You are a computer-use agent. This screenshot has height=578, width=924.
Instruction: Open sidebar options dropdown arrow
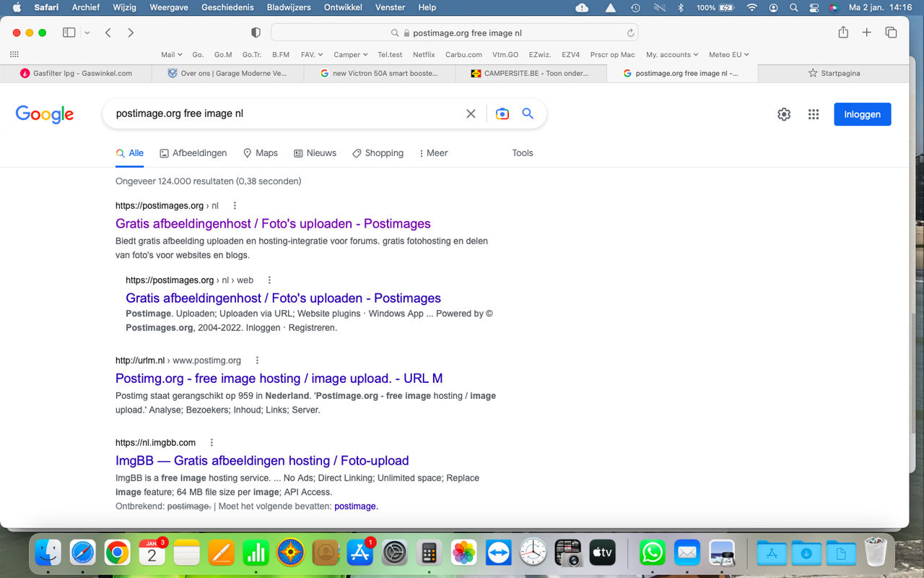click(87, 33)
